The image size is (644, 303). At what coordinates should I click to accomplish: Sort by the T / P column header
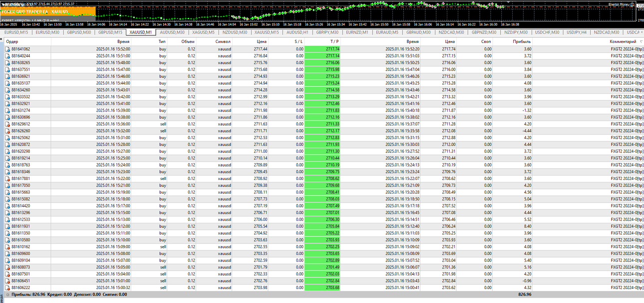tap(334, 41)
